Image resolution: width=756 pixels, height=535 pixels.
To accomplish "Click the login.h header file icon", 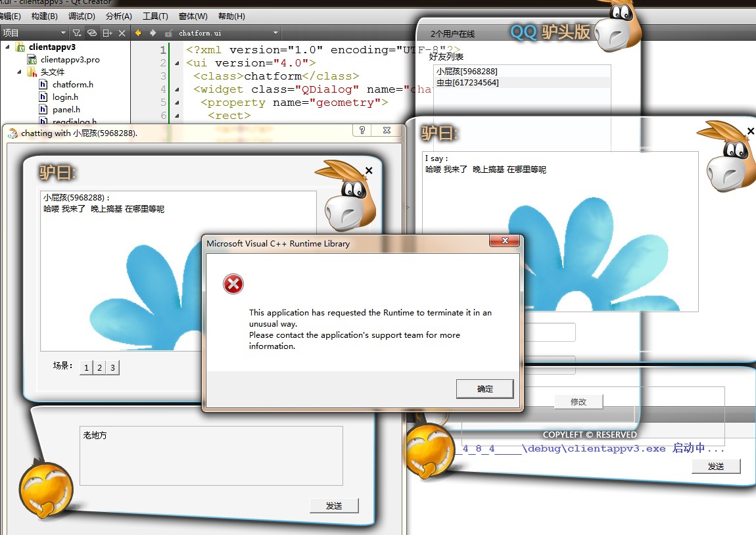I will [43, 97].
